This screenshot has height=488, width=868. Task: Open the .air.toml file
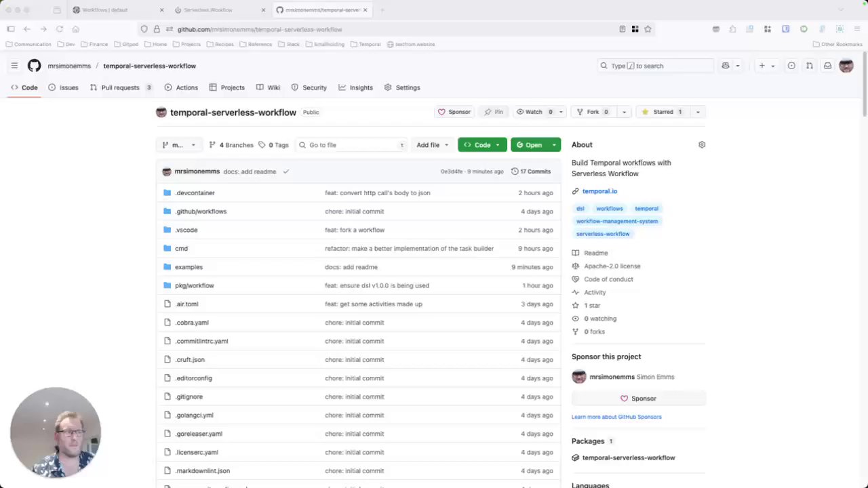coord(186,304)
